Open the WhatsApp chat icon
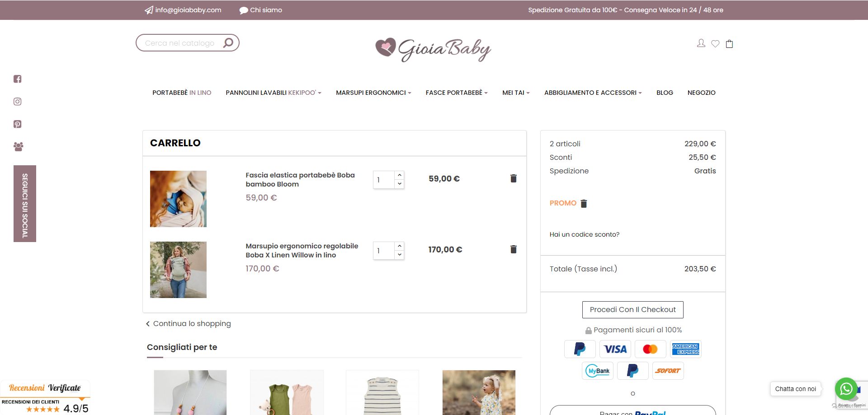This screenshot has width=868, height=415. (x=846, y=389)
